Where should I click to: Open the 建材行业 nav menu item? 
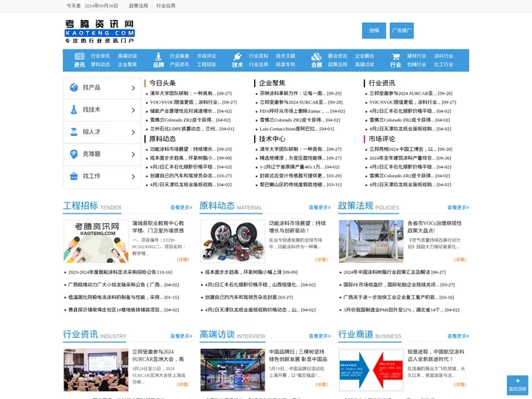(x=416, y=56)
